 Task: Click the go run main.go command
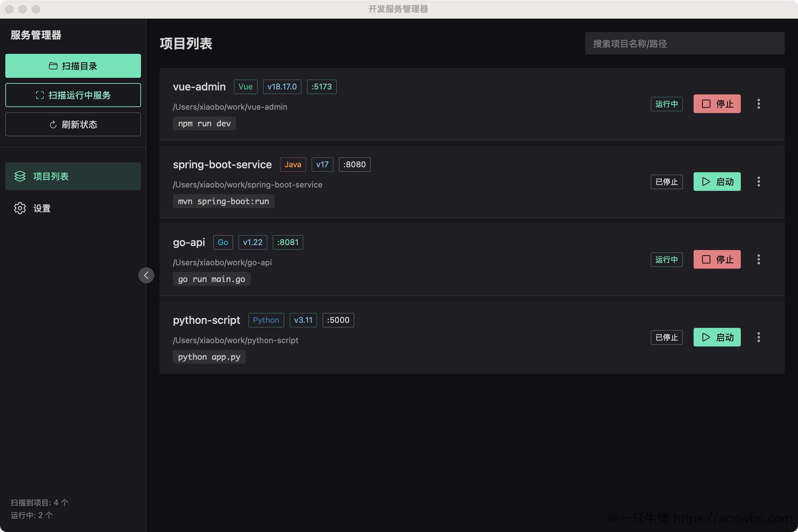[x=212, y=279]
